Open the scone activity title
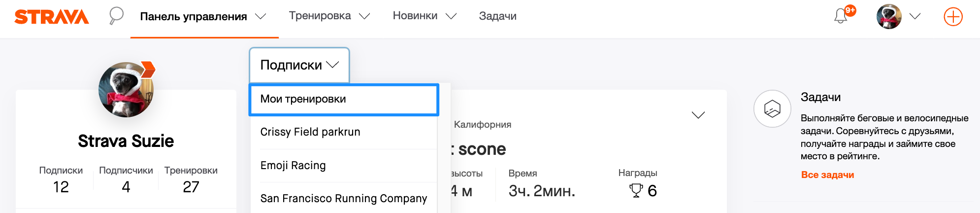The image size is (980, 213). coord(479,149)
